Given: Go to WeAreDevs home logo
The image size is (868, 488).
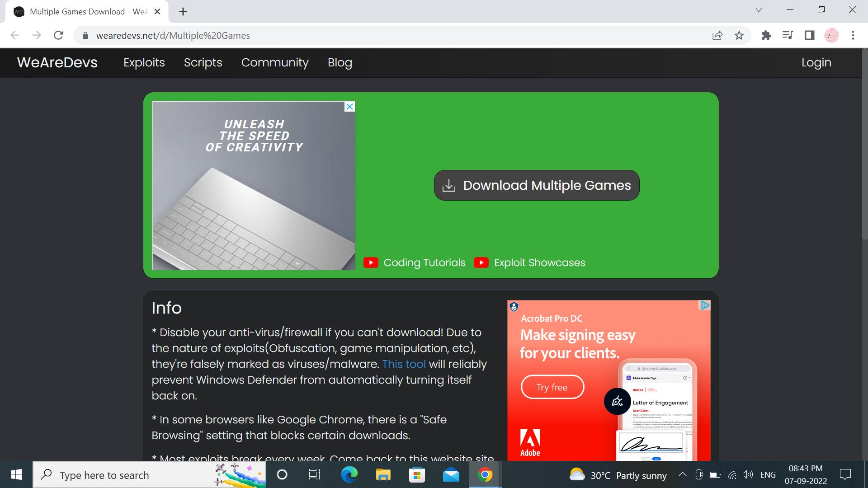Looking at the screenshot, I should tap(57, 62).
